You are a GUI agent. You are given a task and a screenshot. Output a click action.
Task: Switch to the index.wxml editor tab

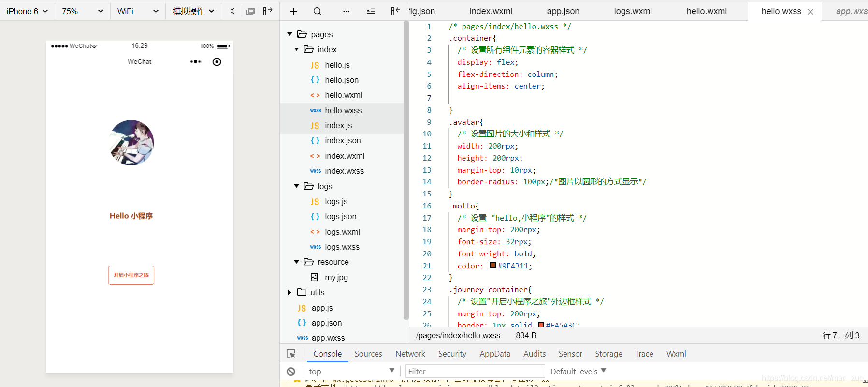tap(491, 11)
